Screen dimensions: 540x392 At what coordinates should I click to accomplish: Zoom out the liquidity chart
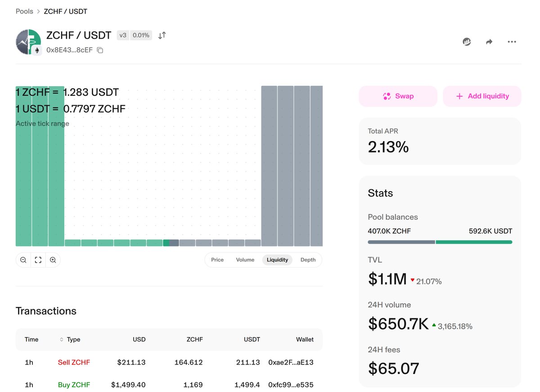23,260
